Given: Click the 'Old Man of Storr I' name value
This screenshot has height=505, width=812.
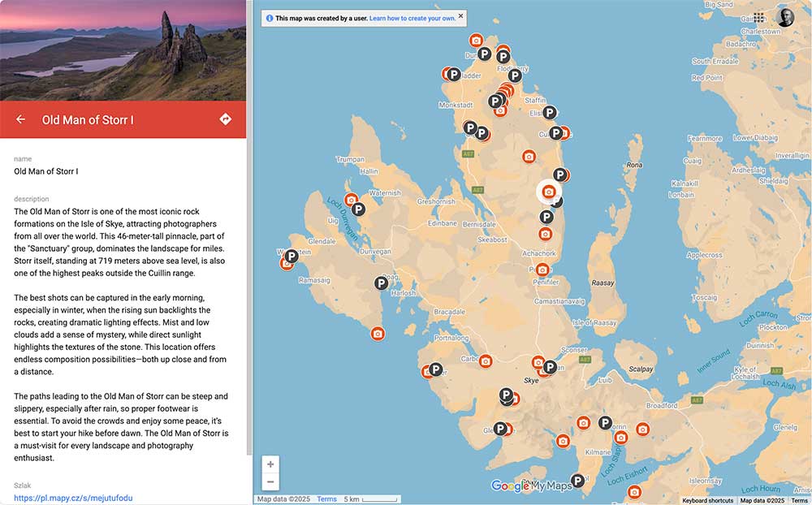Looking at the screenshot, I should pyautogui.click(x=46, y=171).
